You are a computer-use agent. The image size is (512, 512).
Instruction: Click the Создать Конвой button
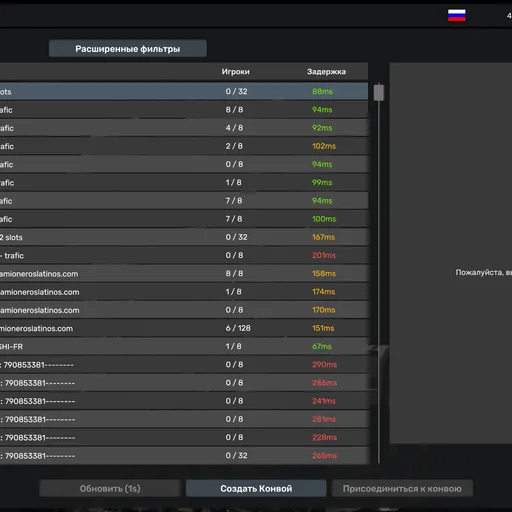coord(256,488)
